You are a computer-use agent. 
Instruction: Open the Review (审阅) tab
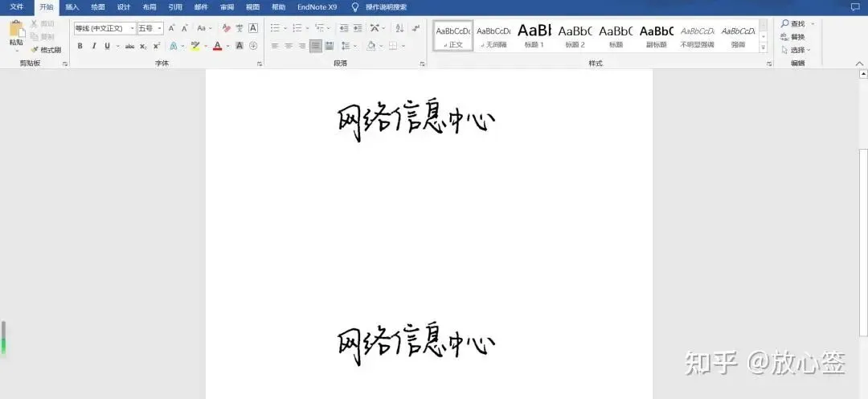[x=227, y=7]
